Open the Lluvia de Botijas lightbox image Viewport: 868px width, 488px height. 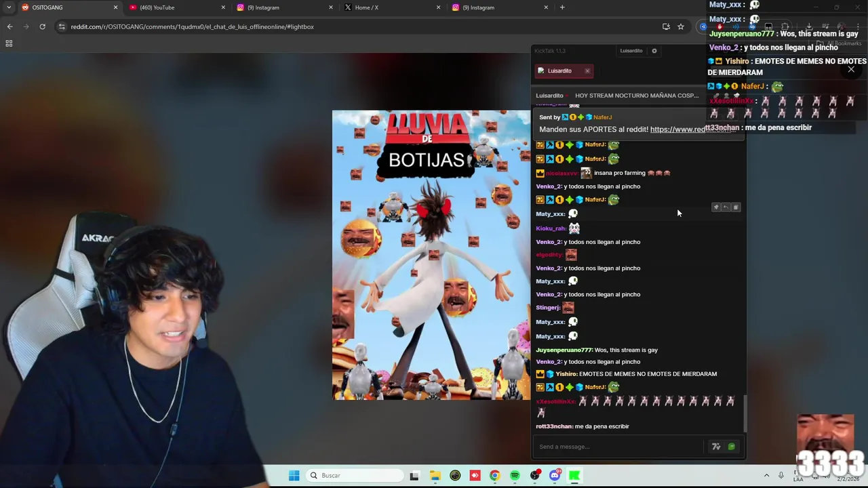pos(431,255)
